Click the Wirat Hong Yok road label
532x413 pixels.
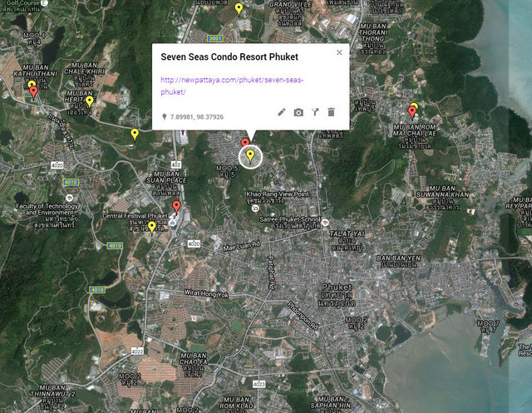click(x=206, y=293)
